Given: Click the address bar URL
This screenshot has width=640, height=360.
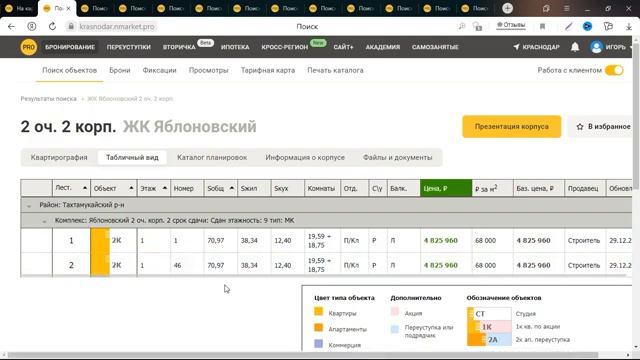Looking at the screenshot, I should click(117, 27).
